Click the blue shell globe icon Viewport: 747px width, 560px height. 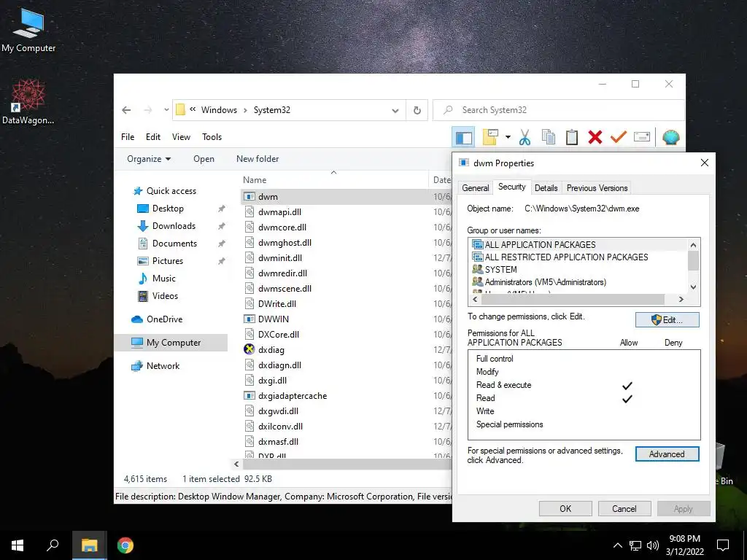pyautogui.click(x=671, y=137)
